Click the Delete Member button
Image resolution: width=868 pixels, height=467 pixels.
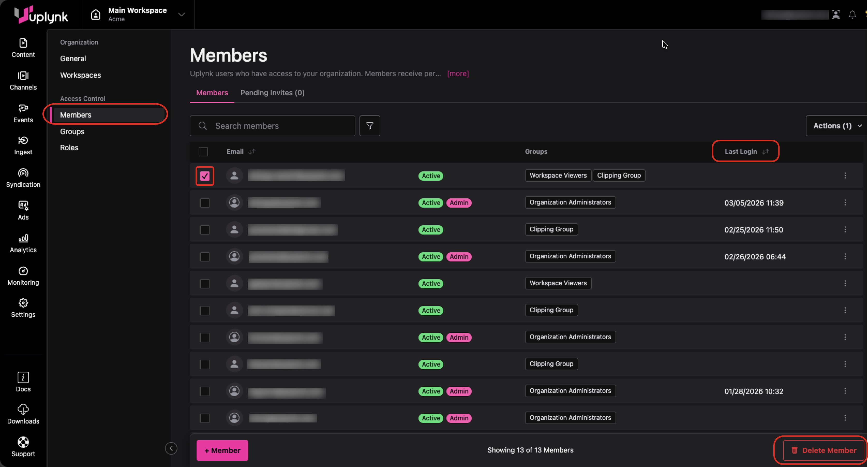[824, 450]
